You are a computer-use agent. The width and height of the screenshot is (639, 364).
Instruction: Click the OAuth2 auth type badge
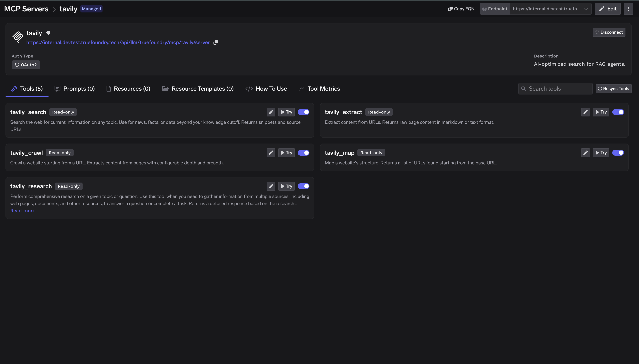coord(26,65)
